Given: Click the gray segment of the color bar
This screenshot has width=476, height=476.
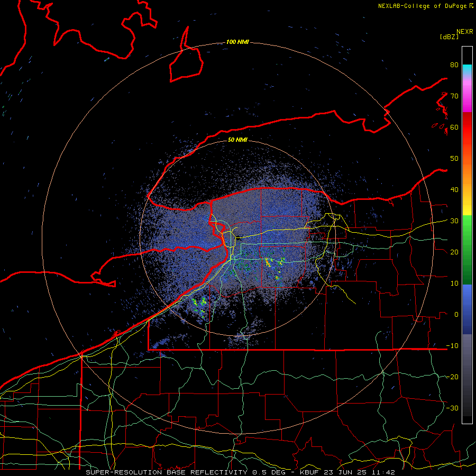Looking at the screenshot, I should click(467, 352).
